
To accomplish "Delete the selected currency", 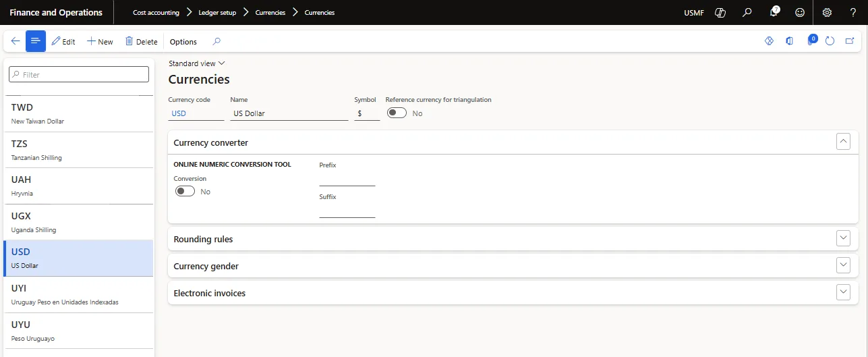I will click(x=141, y=41).
